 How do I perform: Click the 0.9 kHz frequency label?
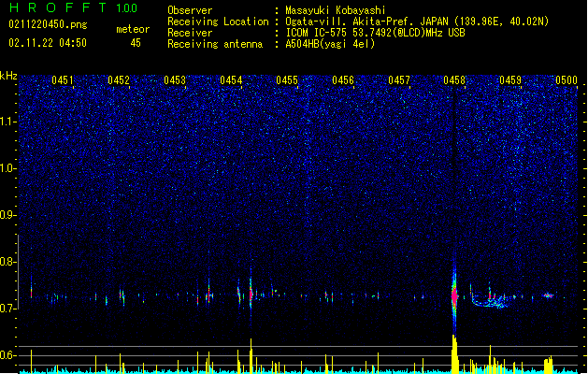8,215
